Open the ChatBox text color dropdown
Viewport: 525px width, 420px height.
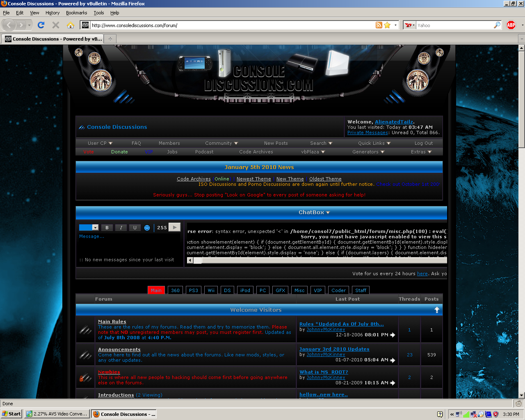click(x=95, y=228)
